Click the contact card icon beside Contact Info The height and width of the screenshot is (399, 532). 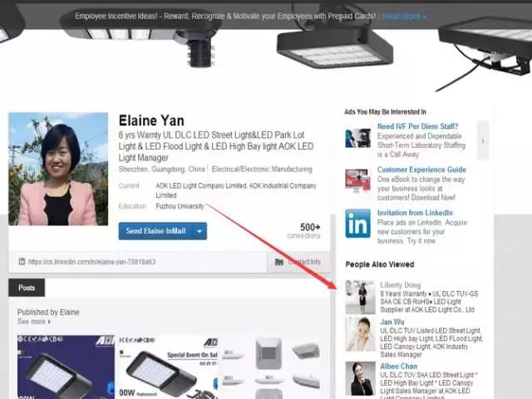tap(278, 262)
